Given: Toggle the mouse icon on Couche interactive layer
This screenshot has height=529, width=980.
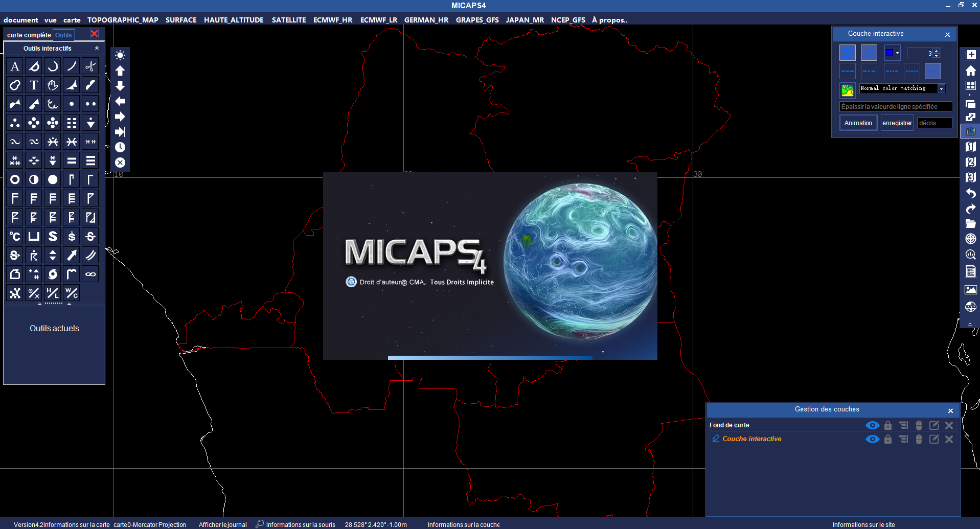Looking at the screenshot, I should pyautogui.click(x=919, y=439).
